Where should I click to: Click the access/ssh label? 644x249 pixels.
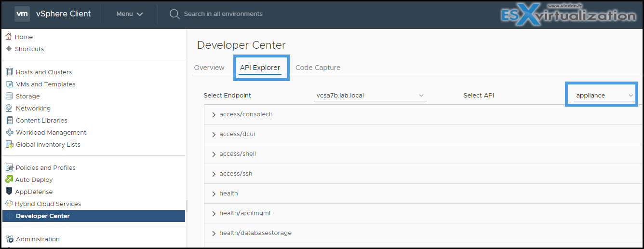click(236, 174)
